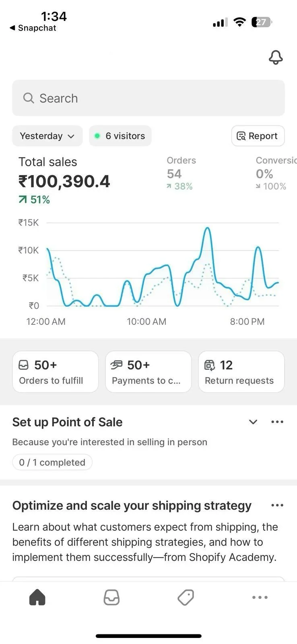The height and width of the screenshot is (644, 297).
Task: Open the Products tag tab
Action: tap(186, 597)
